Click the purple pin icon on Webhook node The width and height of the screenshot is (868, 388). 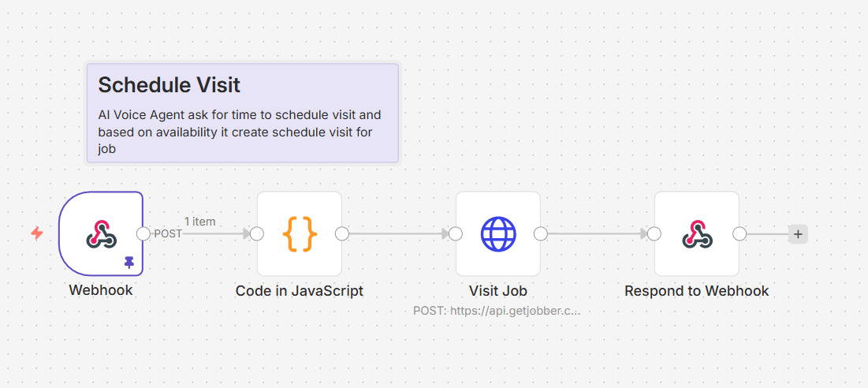click(x=129, y=262)
